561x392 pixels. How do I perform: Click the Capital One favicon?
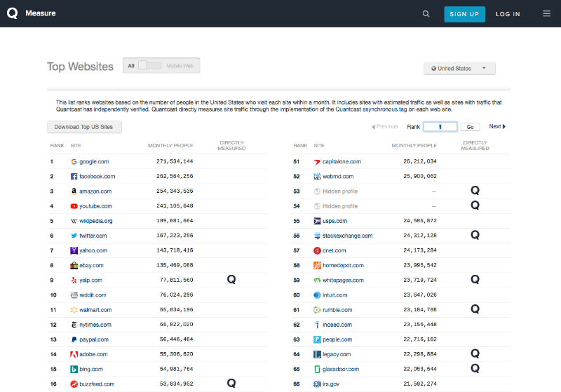317,162
